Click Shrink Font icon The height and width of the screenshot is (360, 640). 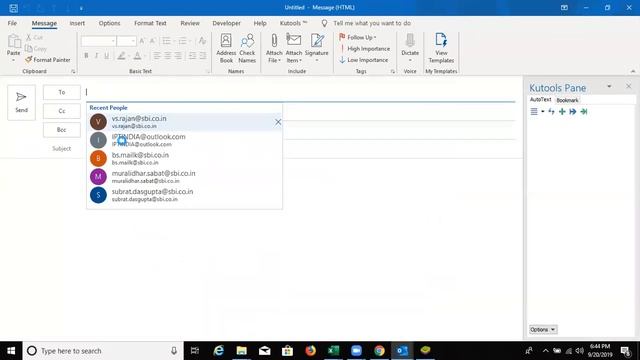[152, 41]
